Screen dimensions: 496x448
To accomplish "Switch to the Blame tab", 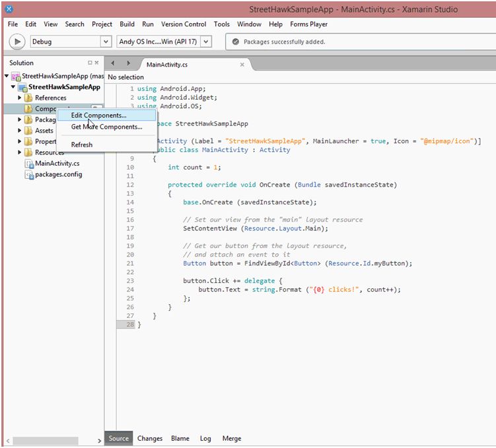I will click(x=180, y=438).
